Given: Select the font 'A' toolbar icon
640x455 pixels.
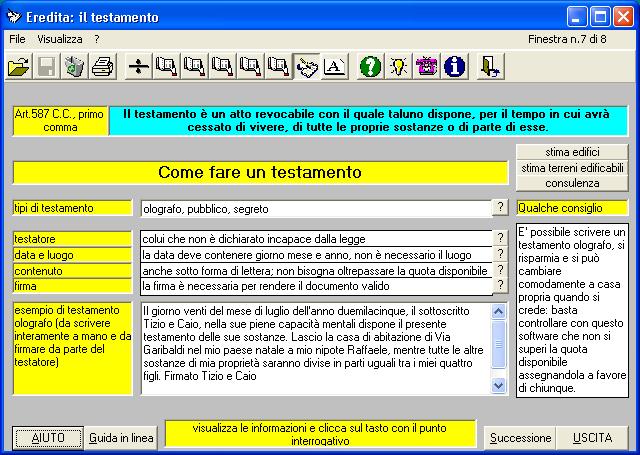Looking at the screenshot, I should 335,67.
